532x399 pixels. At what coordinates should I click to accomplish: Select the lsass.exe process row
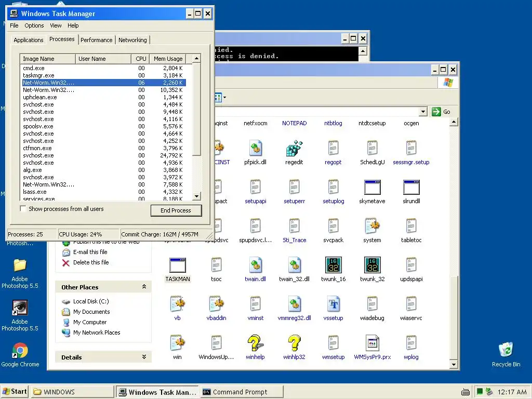click(104, 192)
